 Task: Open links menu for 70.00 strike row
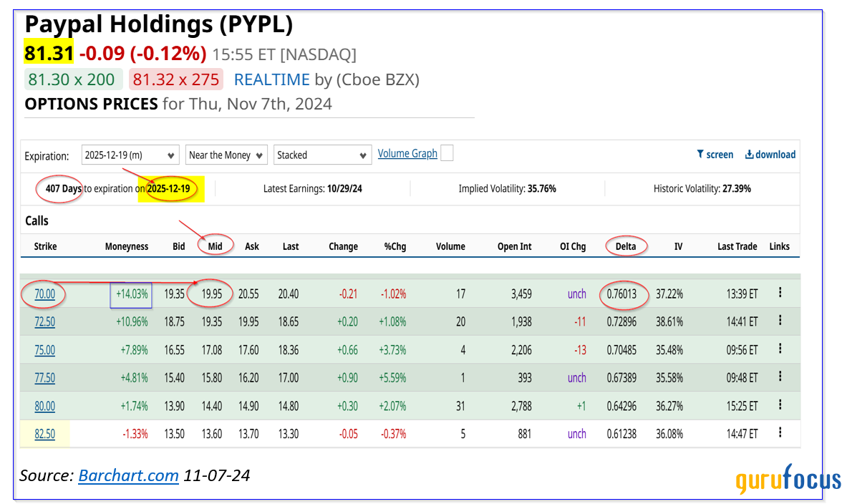coord(780,293)
